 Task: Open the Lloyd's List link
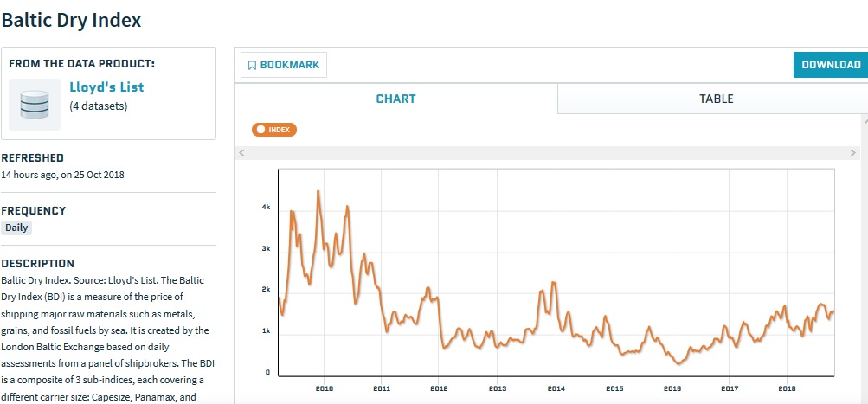106,87
